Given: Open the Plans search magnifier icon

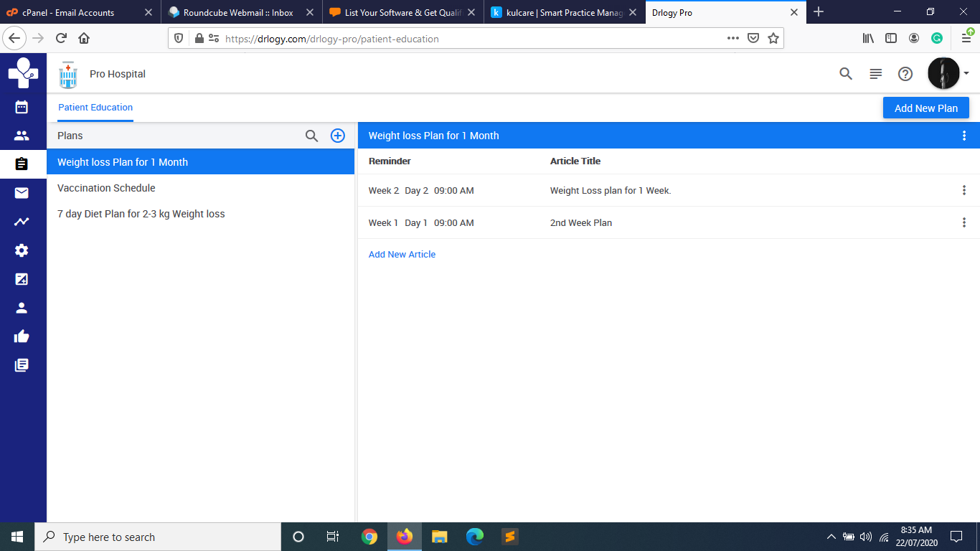Looking at the screenshot, I should (x=311, y=135).
